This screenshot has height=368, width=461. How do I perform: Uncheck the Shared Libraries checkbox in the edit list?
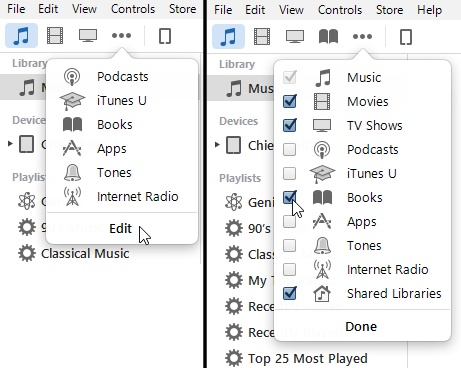point(289,293)
